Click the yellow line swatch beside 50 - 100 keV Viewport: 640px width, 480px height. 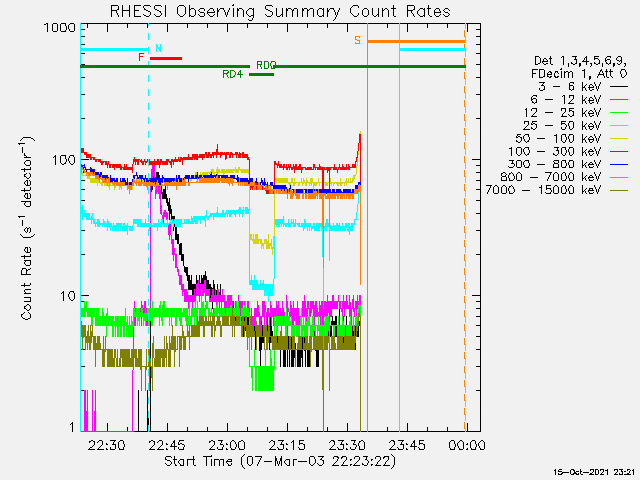tap(619, 139)
